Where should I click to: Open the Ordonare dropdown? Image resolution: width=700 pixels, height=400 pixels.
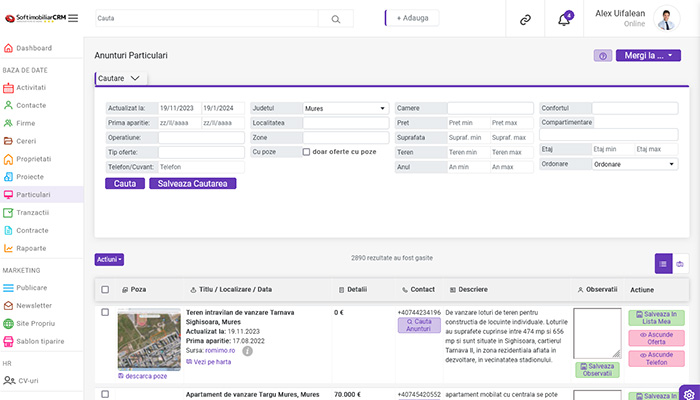click(635, 164)
